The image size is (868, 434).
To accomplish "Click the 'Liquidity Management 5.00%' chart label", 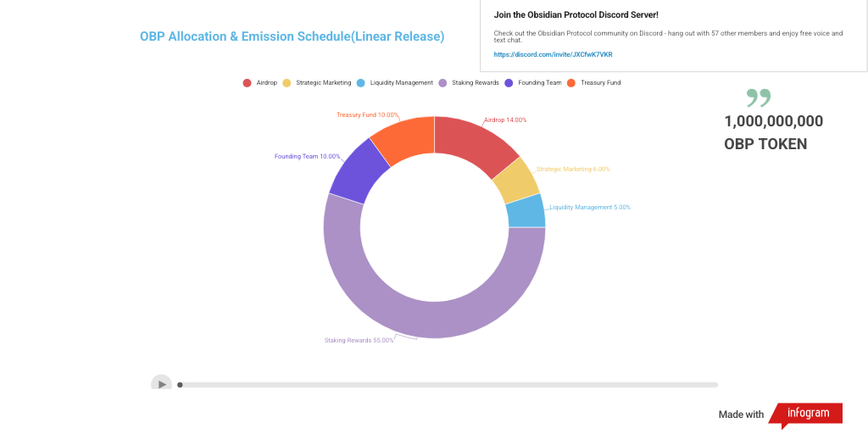I will tap(590, 208).
